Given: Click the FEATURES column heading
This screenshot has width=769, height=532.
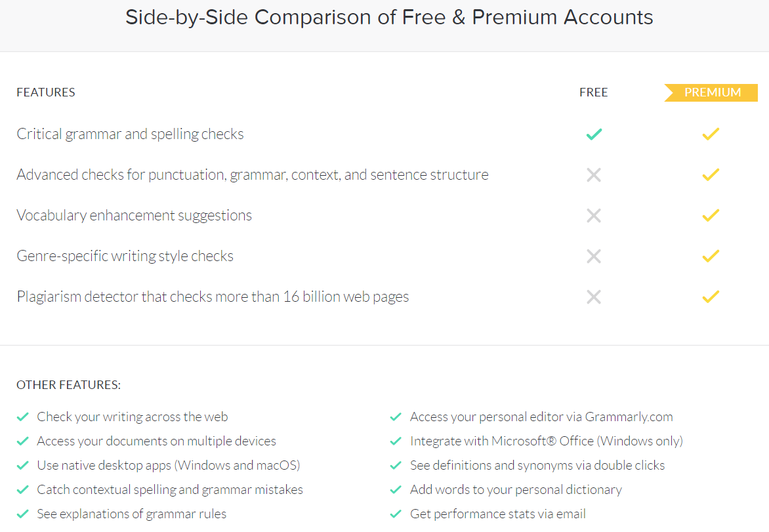Looking at the screenshot, I should tap(46, 92).
